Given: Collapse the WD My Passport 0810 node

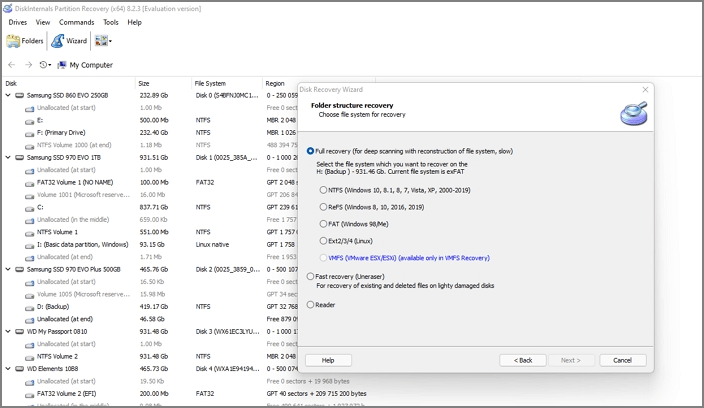Looking at the screenshot, I should (x=8, y=331).
